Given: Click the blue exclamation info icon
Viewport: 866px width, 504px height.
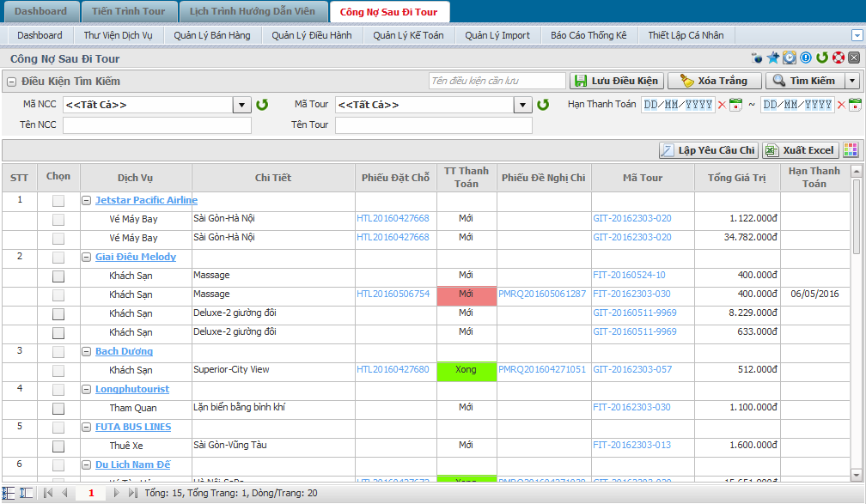Looking at the screenshot, I should (806, 58).
